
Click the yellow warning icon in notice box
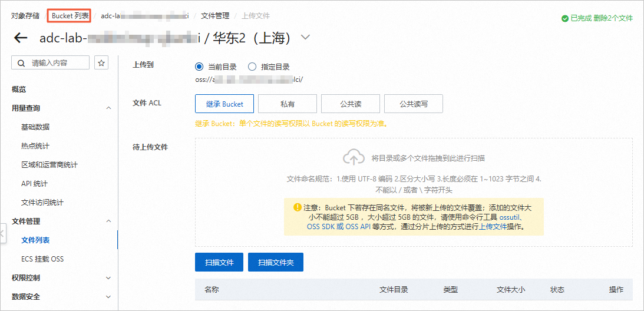tap(297, 207)
